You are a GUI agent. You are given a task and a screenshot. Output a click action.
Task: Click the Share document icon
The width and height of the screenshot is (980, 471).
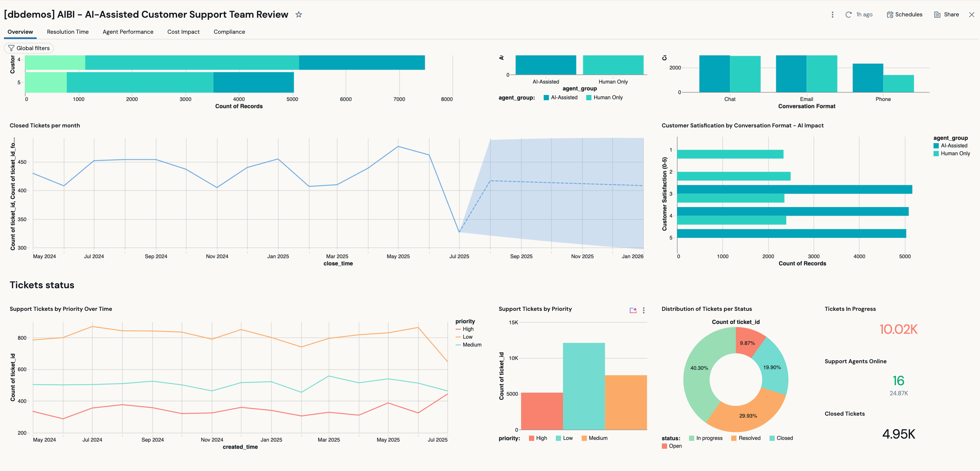coord(937,14)
